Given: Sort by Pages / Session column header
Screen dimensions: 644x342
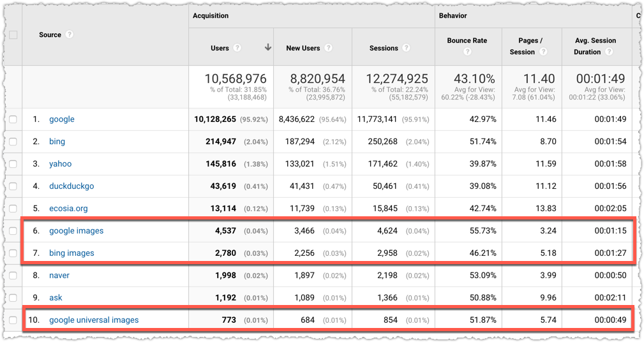Looking at the screenshot, I should [x=526, y=46].
